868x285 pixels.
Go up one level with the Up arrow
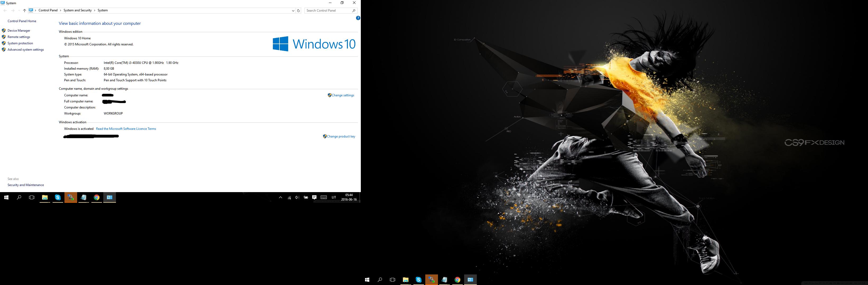(24, 11)
